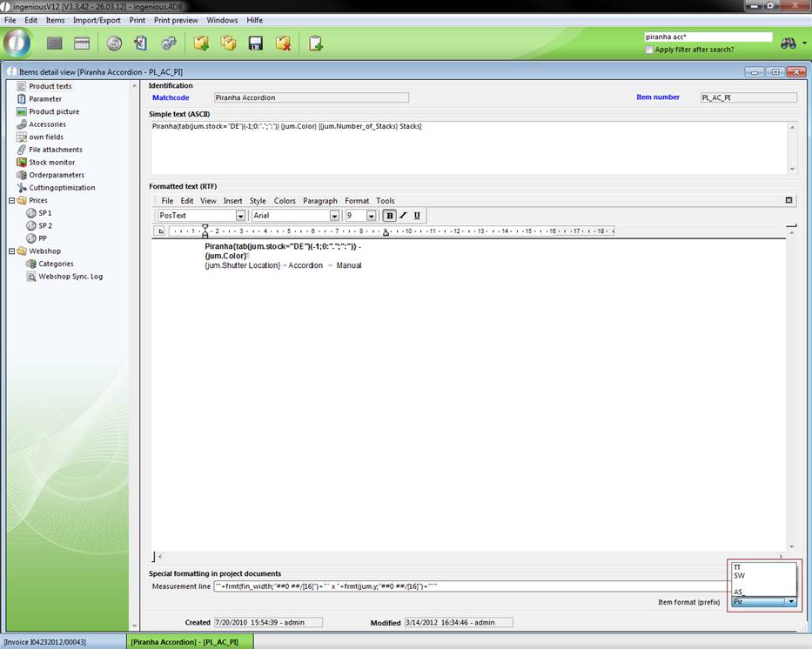Viewport: 812px width, 649px height.
Task: Open the Paragraph menu in RTF editor
Action: 320,201
